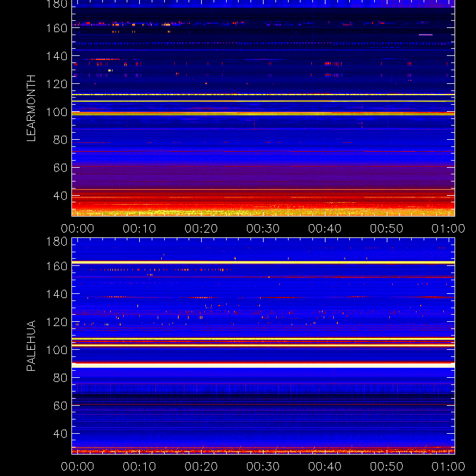Click 00:10 time label under LEARMONTH plot
476x476 pixels.
(x=139, y=228)
